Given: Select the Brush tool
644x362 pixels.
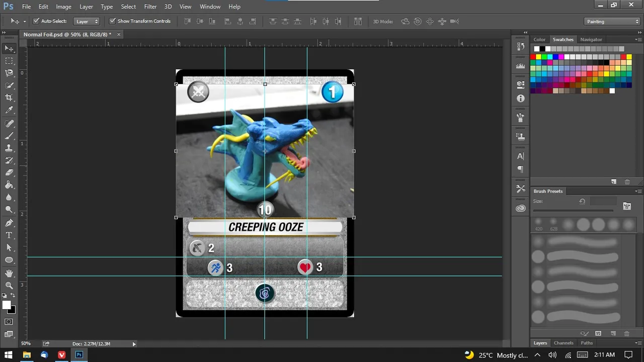Looking at the screenshot, I should click(x=9, y=136).
